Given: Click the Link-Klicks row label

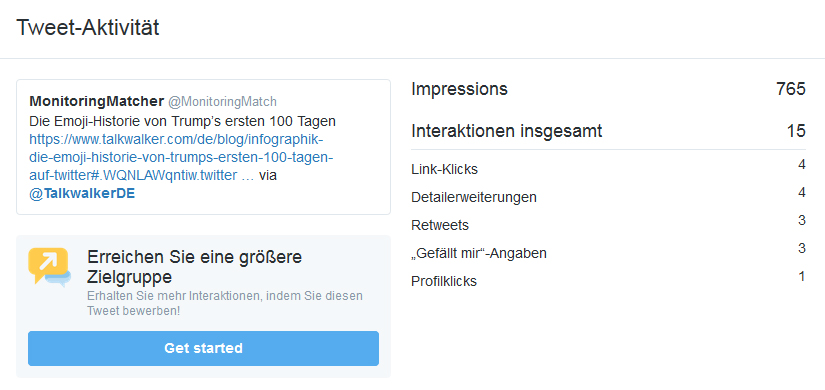Looking at the screenshot, I should 444,169.
